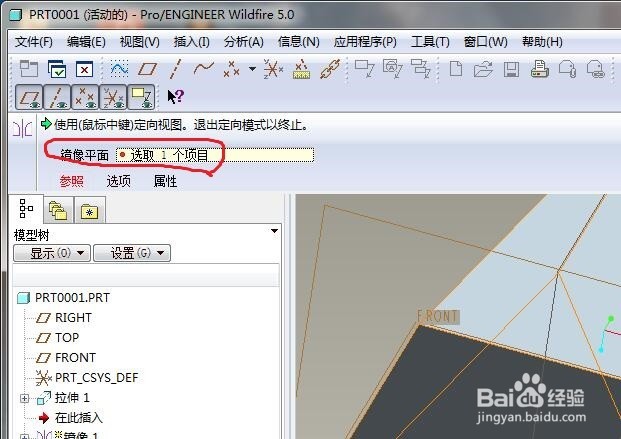This screenshot has height=439, width=621.
Task: Open the 文件(F) menu
Action: (34, 42)
